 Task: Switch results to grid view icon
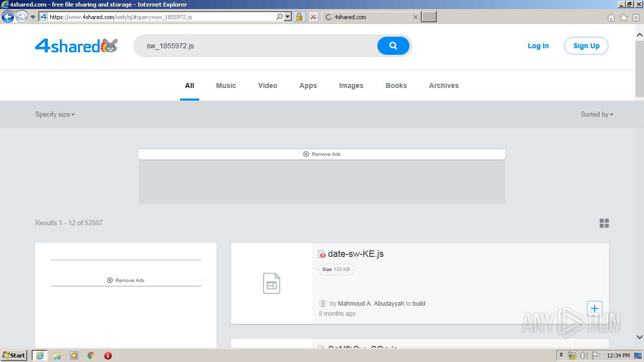pyautogui.click(x=604, y=223)
